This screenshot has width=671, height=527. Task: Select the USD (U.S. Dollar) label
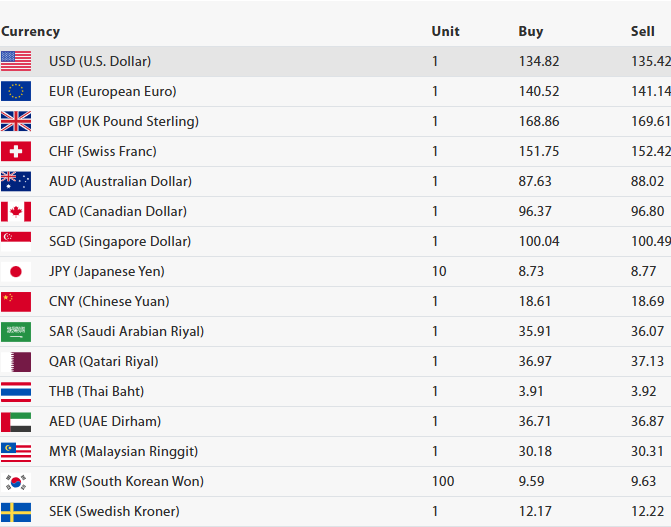pyautogui.click(x=100, y=61)
